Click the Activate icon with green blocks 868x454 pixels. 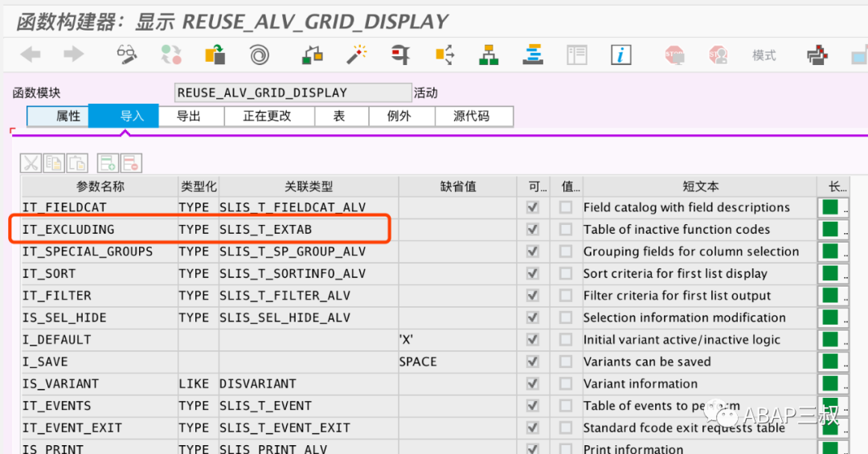pyautogui.click(x=312, y=55)
